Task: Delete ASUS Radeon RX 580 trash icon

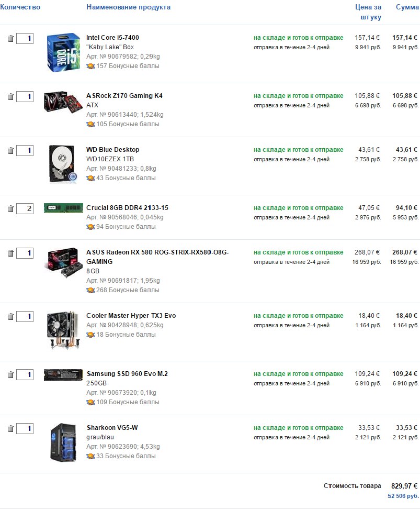Action: pos(10,253)
